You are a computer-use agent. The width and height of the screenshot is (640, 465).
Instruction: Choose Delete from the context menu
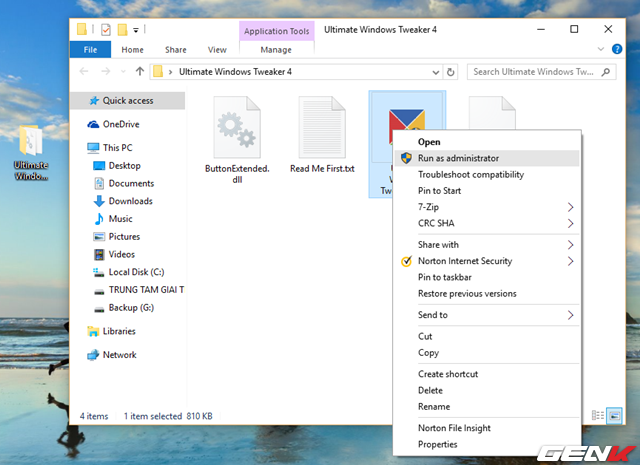click(x=487, y=390)
